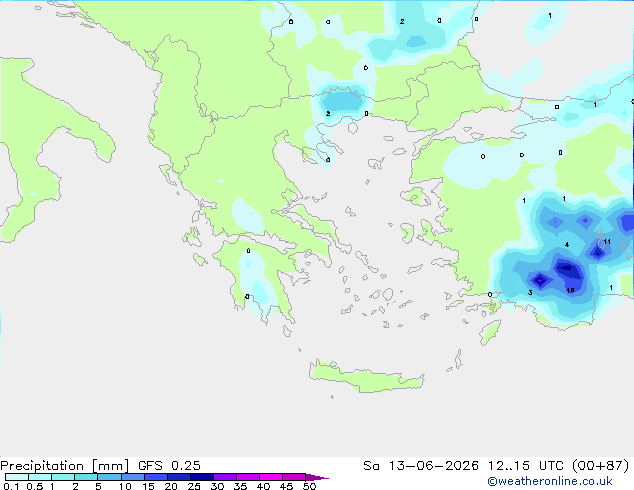Click the 'Precipitation [mm] GFS 0.25' title text
The image size is (634, 490).
100,465
